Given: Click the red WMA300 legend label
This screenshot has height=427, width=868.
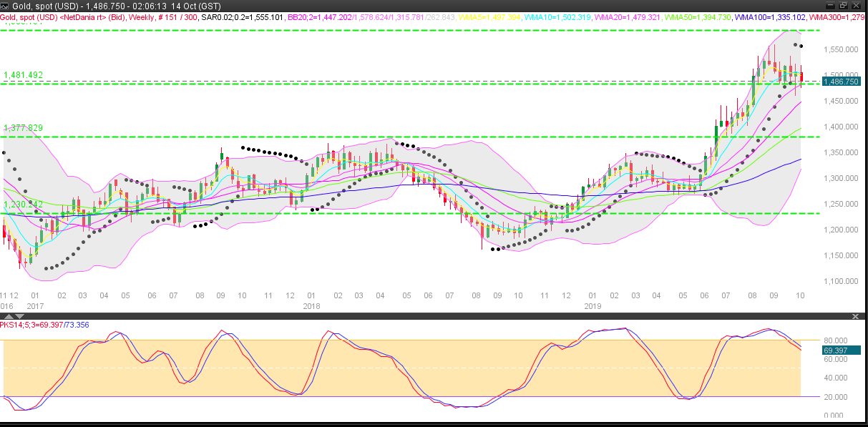Looking at the screenshot, I should coord(845,16).
